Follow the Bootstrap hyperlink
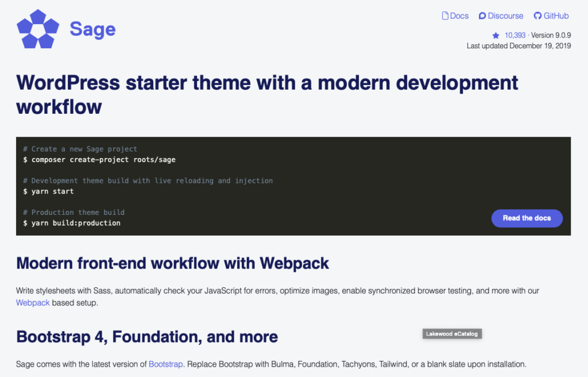Image resolution: width=588 pixels, height=377 pixels. click(166, 364)
